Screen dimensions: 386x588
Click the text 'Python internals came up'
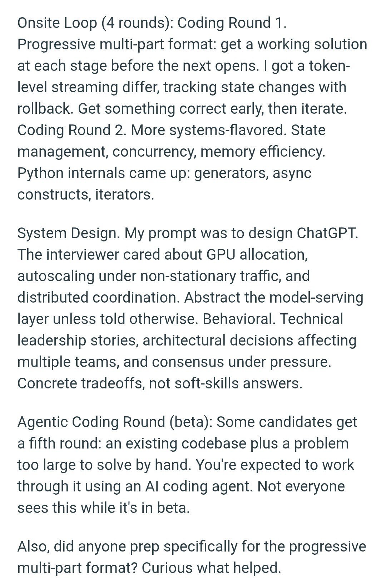tap(103, 173)
